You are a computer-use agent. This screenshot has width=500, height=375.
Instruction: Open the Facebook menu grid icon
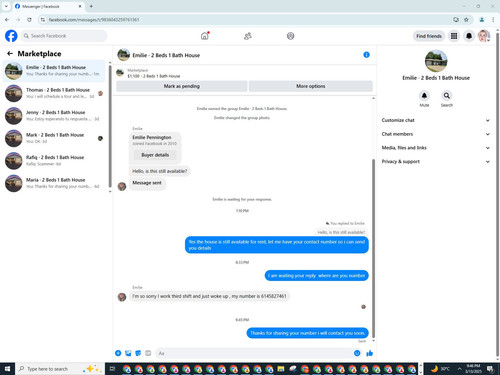(454, 36)
